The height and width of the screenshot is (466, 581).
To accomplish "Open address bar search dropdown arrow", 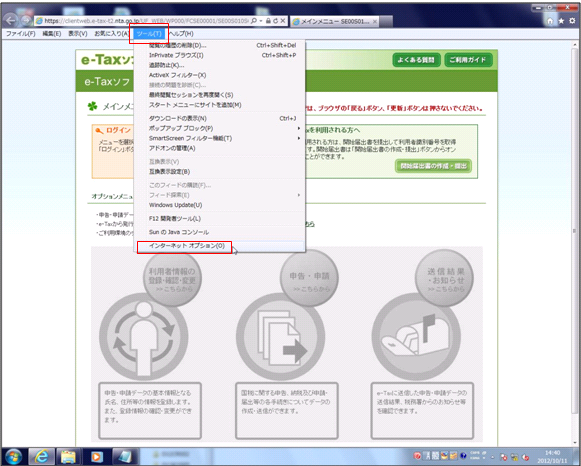I will coord(260,21).
